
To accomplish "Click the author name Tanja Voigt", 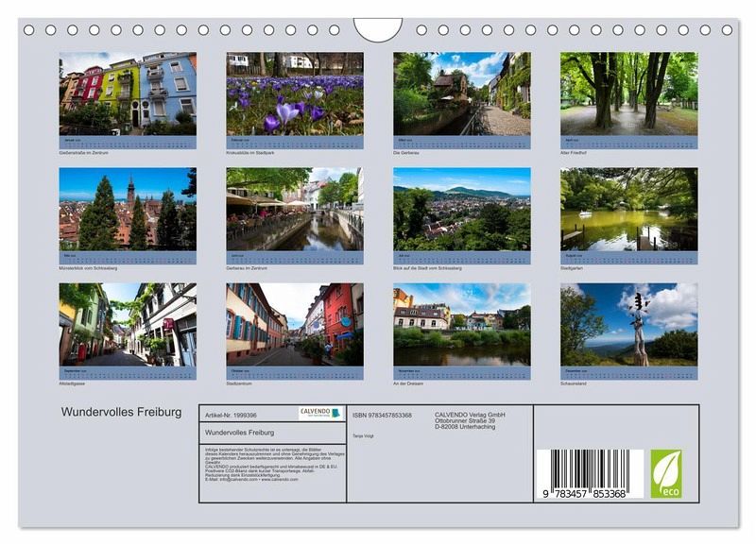I will tap(363, 435).
